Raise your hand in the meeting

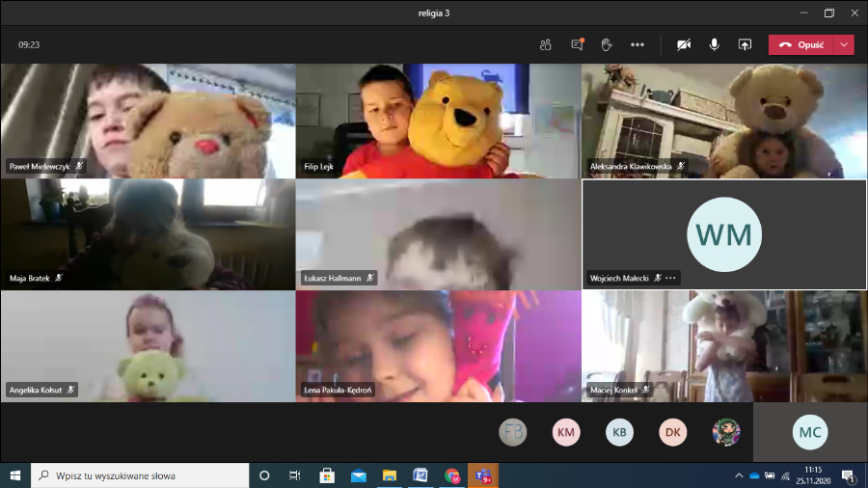point(607,44)
